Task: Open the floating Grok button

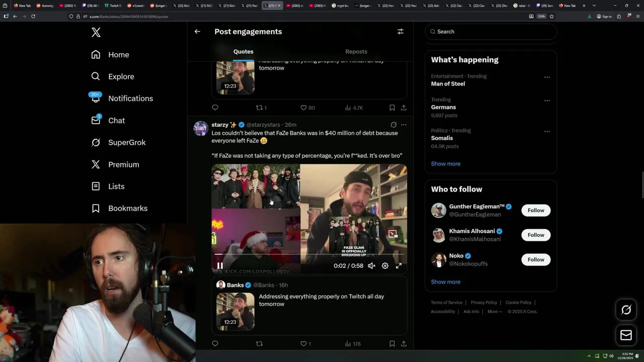Action: pyautogui.click(x=626, y=310)
